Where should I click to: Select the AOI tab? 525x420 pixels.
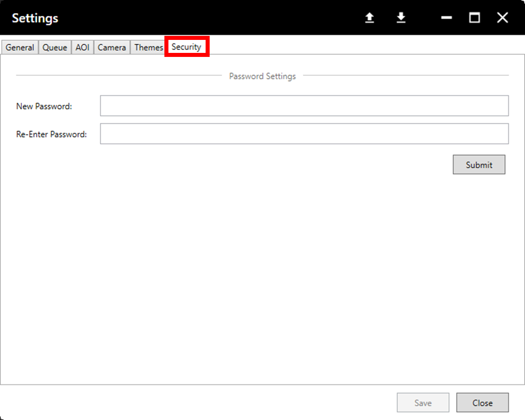click(x=82, y=47)
